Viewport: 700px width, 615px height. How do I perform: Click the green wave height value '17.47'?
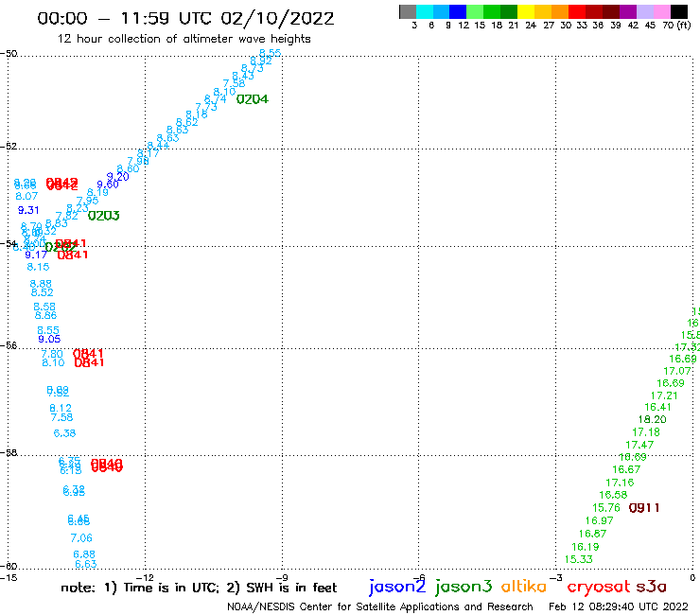[x=639, y=445]
